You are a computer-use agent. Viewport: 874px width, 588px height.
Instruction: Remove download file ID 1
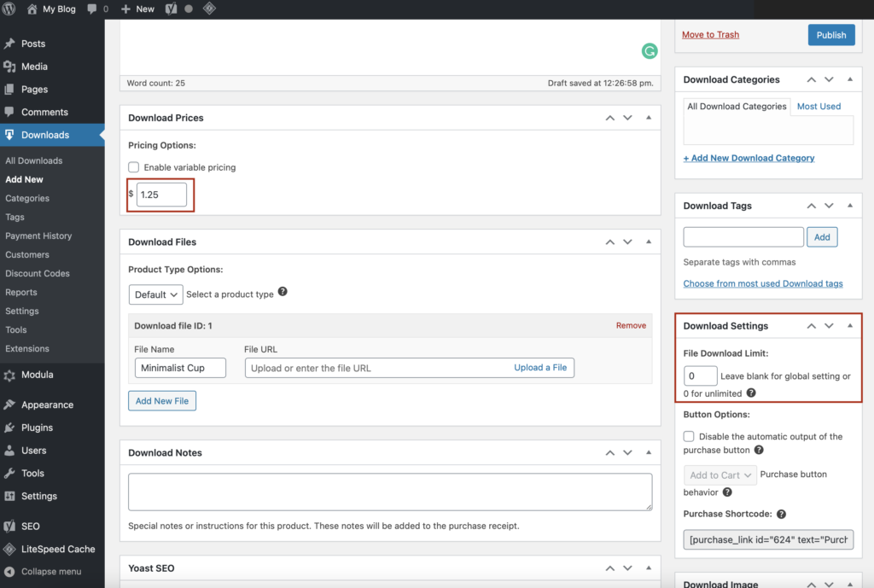point(631,325)
